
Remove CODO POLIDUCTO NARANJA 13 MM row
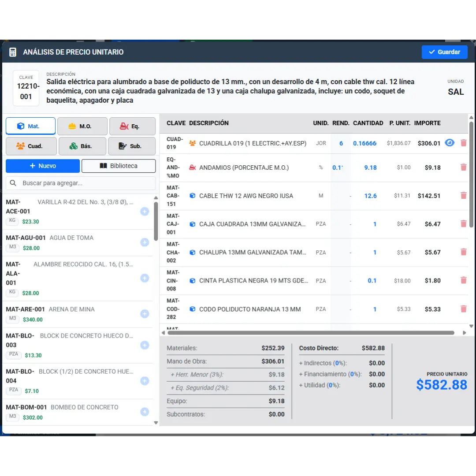click(463, 309)
